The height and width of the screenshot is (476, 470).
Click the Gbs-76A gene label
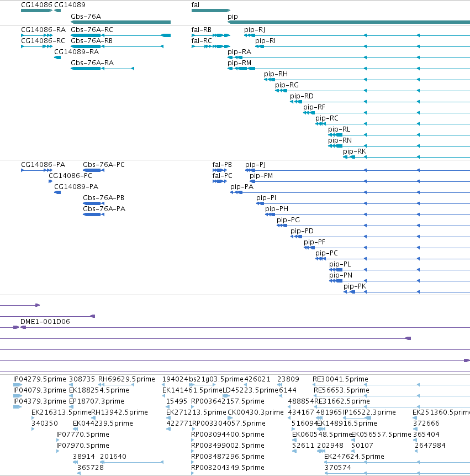tap(86, 17)
